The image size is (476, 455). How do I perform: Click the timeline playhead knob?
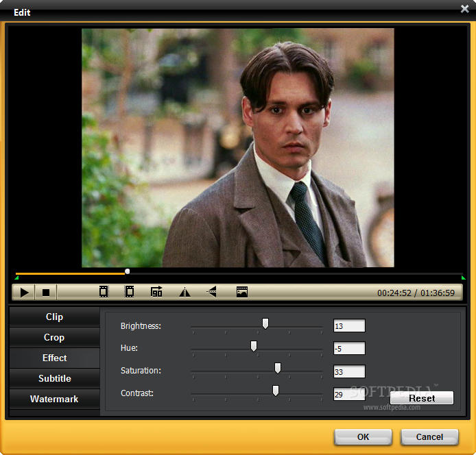point(128,271)
